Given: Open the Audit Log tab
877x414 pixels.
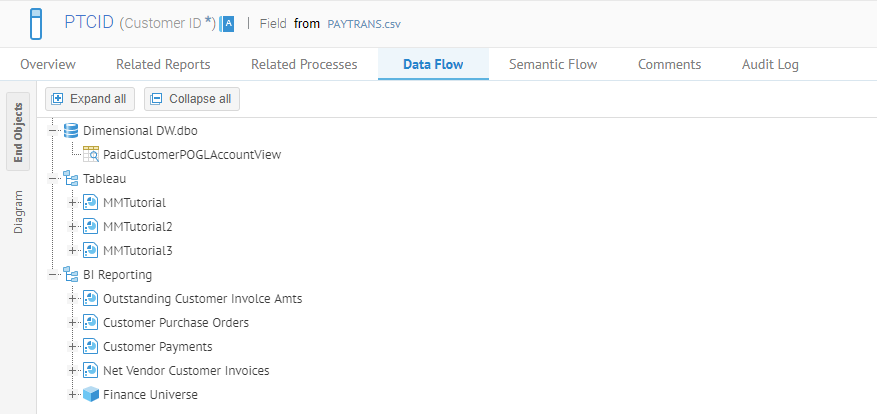Looking at the screenshot, I should point(770,64).
